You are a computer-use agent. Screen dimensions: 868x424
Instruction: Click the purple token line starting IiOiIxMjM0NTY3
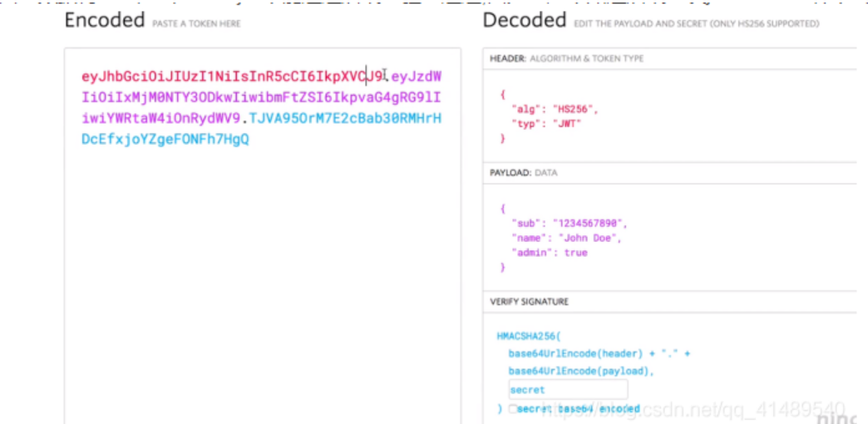coord(261,98)
